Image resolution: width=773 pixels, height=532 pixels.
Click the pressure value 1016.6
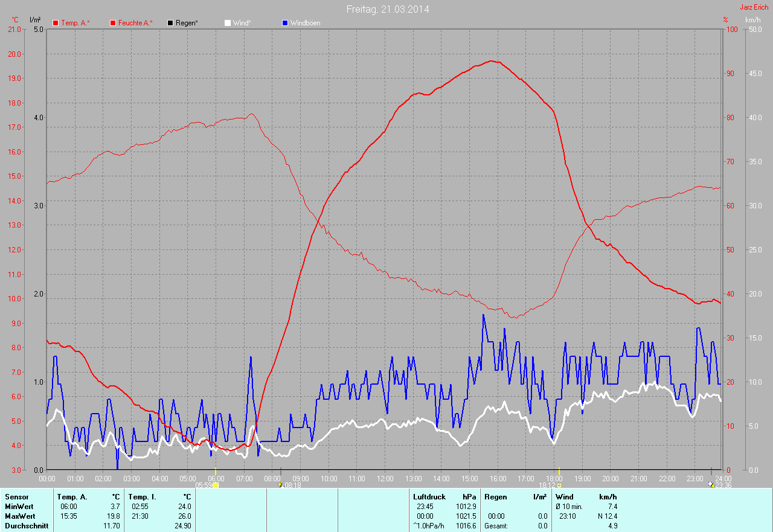[466, 526]
